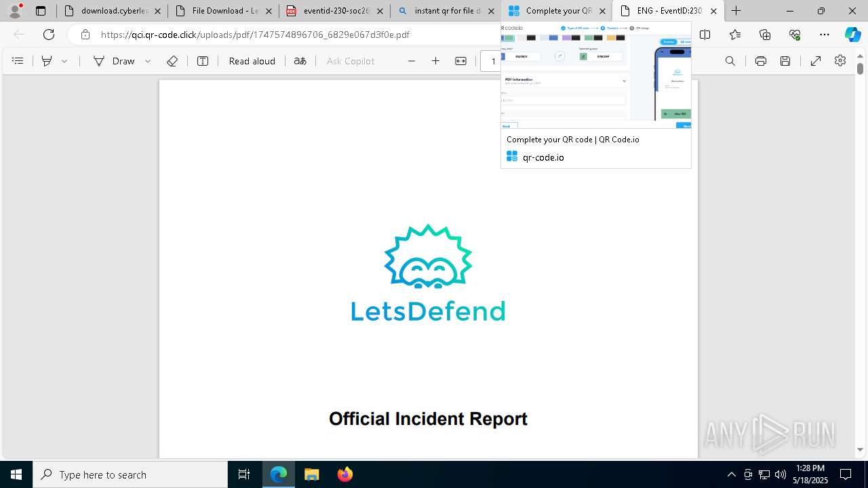Zoom out the PDF
The width and height of the screenshot is (868, 488).
(x=412, y=61)
